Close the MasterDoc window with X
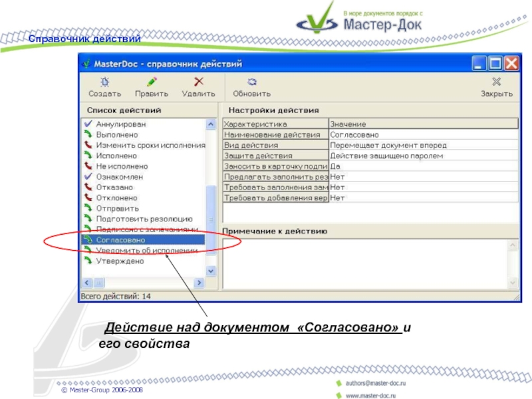This screenshot has height=399, width=532. (511, 63)
